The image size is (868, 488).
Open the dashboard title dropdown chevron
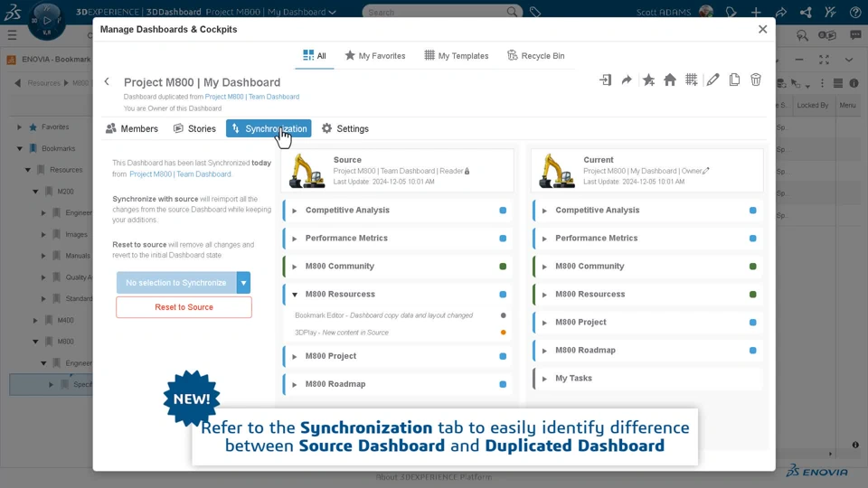332,12
